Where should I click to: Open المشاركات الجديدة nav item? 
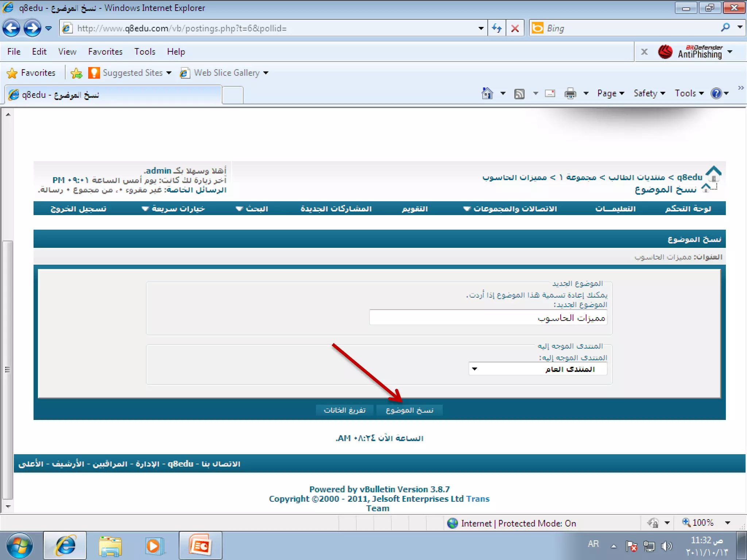pos(336,209)
